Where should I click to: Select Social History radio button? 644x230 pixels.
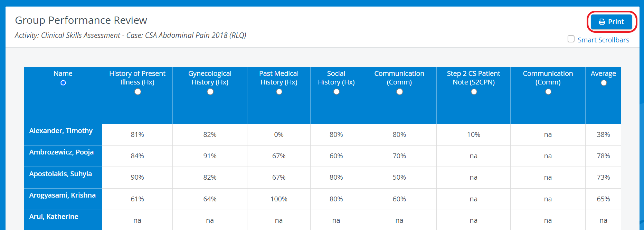click(337, 92)
